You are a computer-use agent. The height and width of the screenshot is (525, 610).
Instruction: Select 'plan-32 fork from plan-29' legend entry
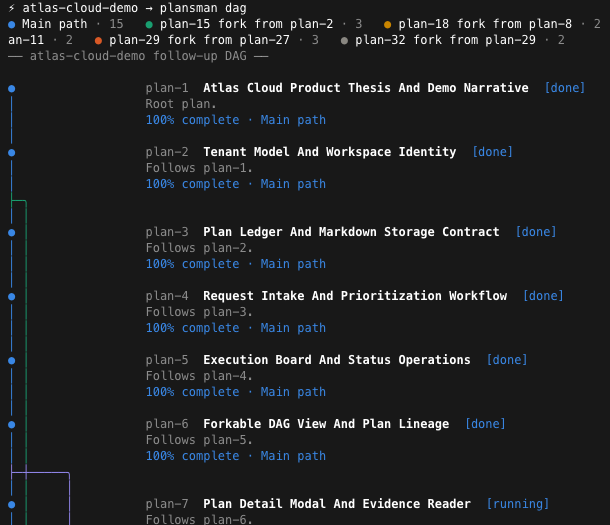point(452,40)
